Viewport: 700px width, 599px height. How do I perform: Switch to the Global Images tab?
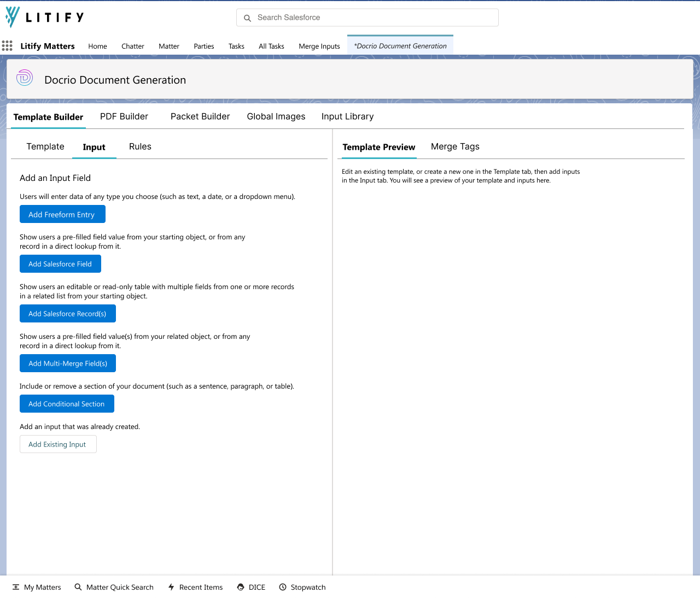276,116
